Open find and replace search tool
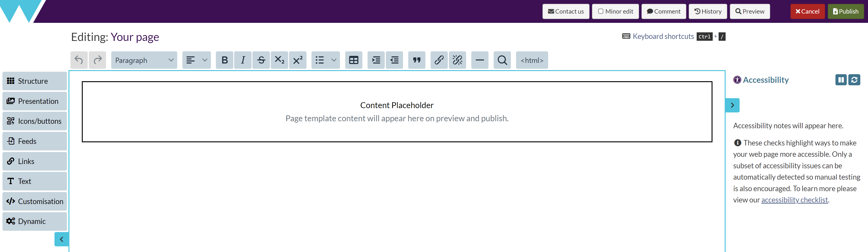The image size is (868, 252). tap(502, 60)
